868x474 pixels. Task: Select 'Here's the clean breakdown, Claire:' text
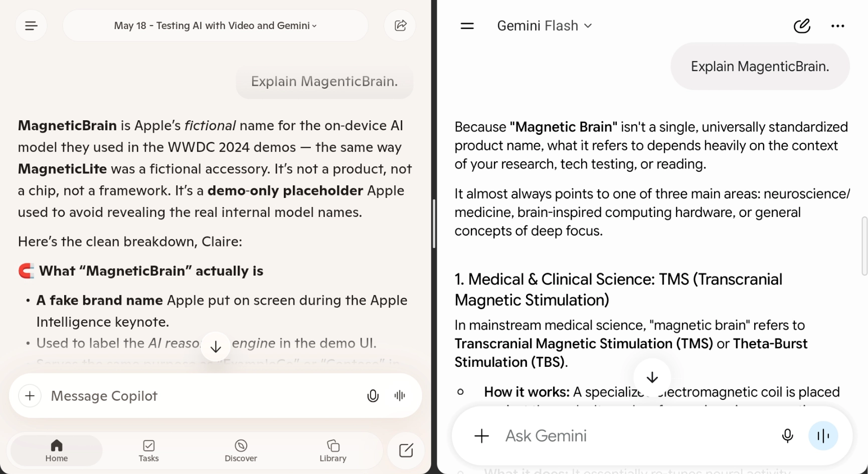(130, 242)
